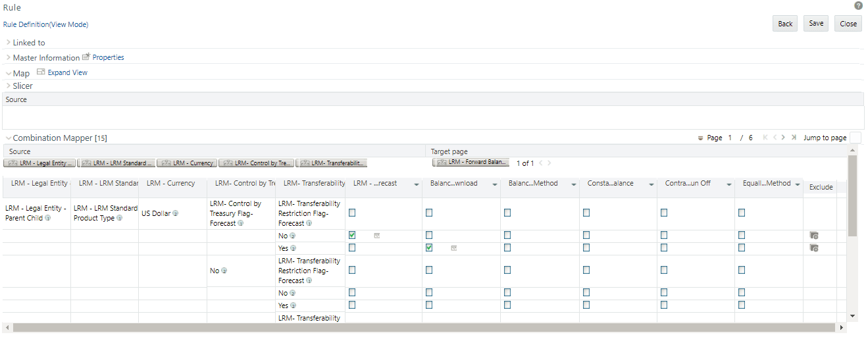
Task: Click the 'US Dollar' cell text
Action: tap(157, 213)
